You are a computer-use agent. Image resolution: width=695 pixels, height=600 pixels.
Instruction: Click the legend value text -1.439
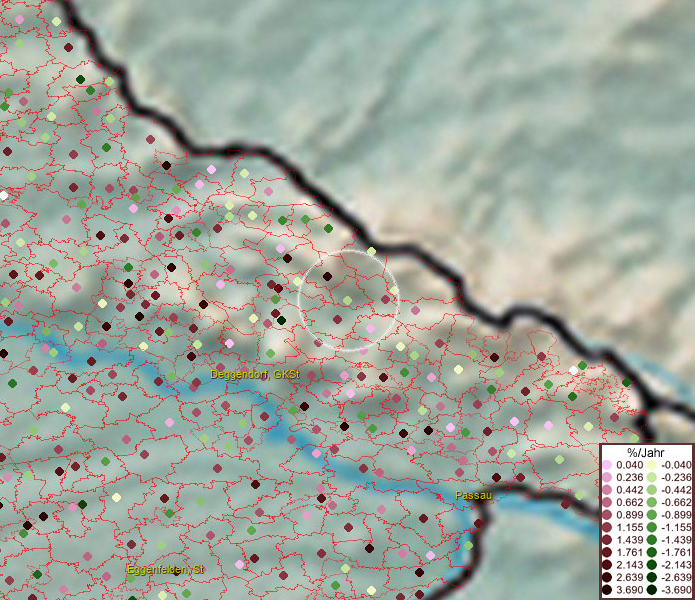point(676,540)
